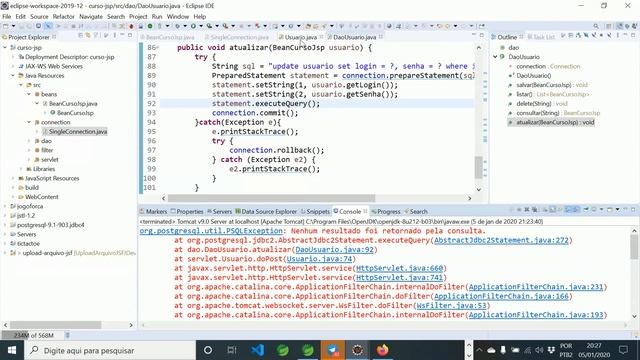The height and width of the screenshot is (360, 640).
Task: Select SingleConnection.java in Project Explorer
Action: [78, 131]
